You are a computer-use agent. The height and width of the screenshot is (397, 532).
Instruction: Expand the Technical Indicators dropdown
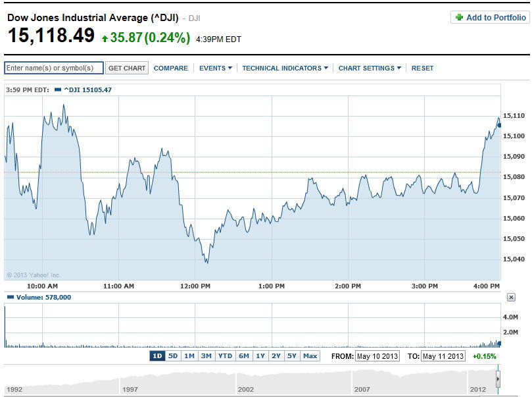pos(285,68)
